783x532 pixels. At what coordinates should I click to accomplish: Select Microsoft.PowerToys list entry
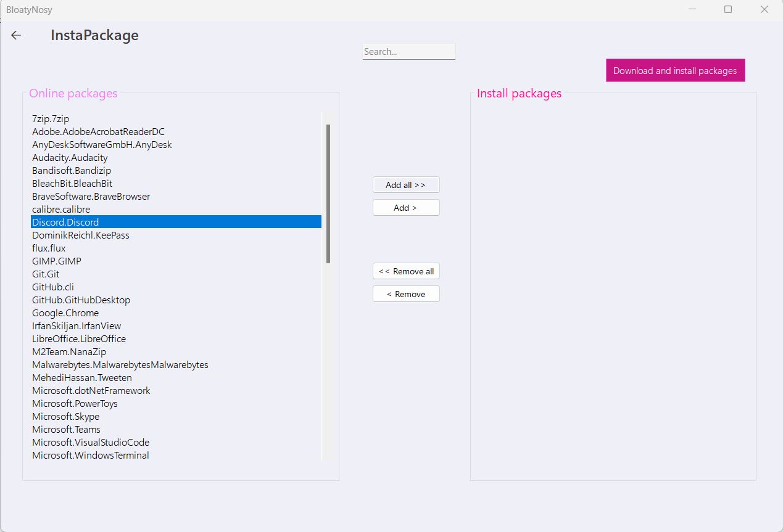click(75, 403)
